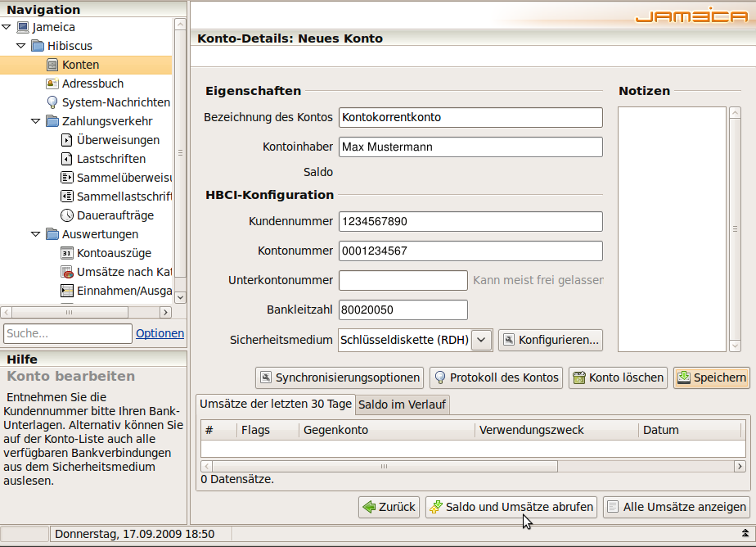Sort table by Verwendungszweck column header
Image resolution: width=756 pixels, height=547 pixels.
point(557,430)
